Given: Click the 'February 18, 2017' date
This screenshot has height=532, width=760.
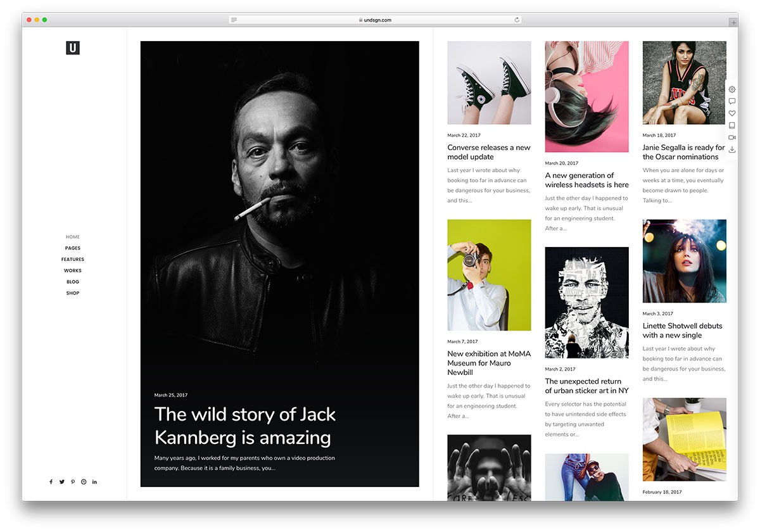Looking at the screenshot, I should tap(662, 492).
